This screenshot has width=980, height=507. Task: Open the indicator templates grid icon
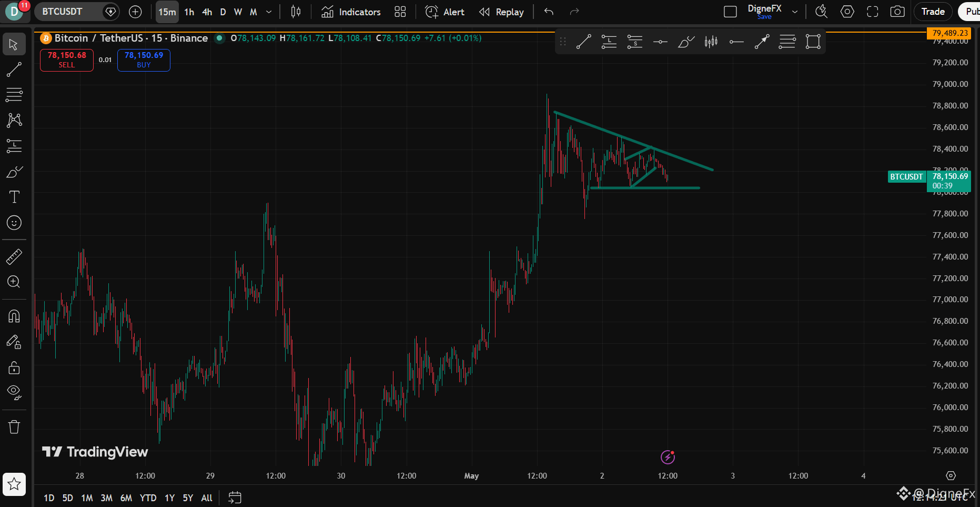tap(400, 12)
